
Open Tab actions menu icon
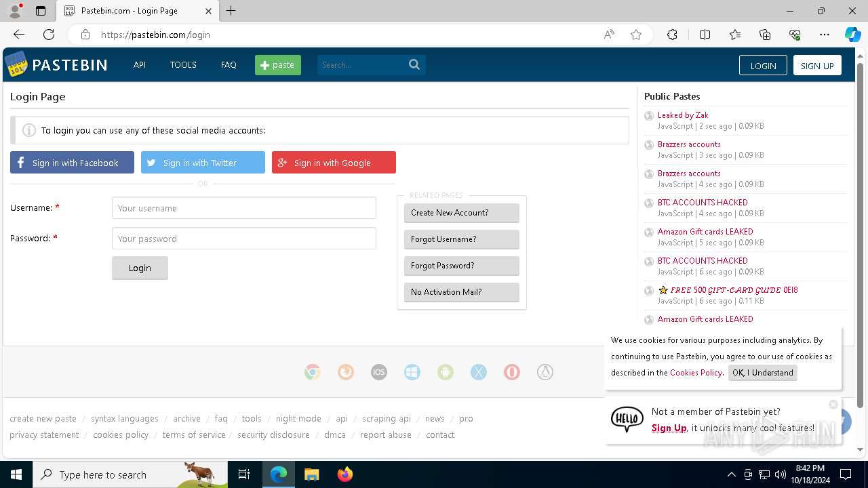tap(41, 11)
